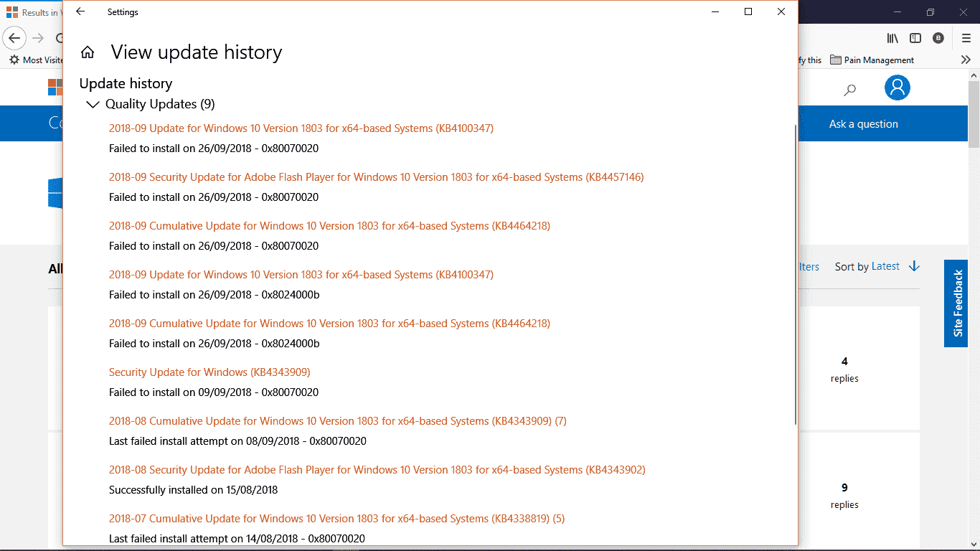Click the Firefox back button in browser
Screen dimensions: 980x551
click(14, 38)
